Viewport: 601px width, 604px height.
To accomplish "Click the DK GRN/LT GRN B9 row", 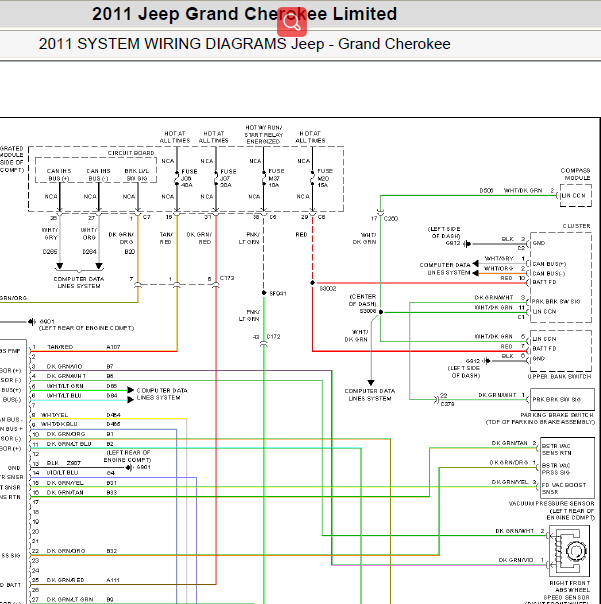I will 80,599.
